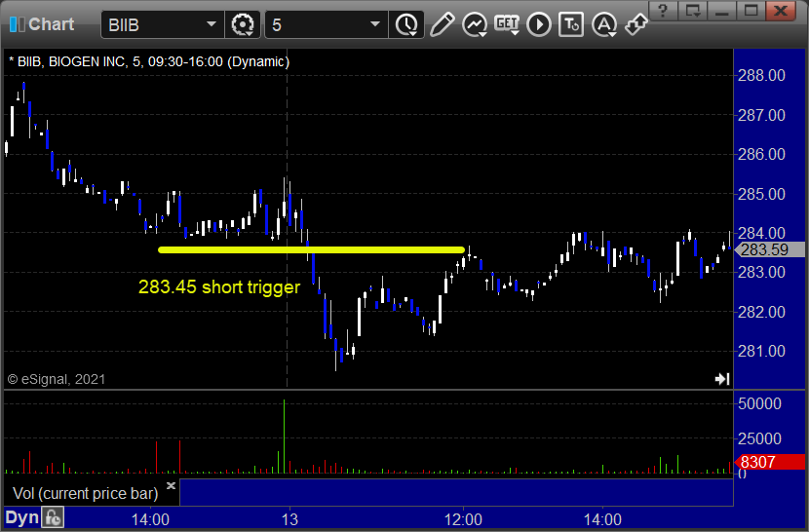Open the studies line chart icon
Screen dimensions: 809x532
click(x=474, y=24)
